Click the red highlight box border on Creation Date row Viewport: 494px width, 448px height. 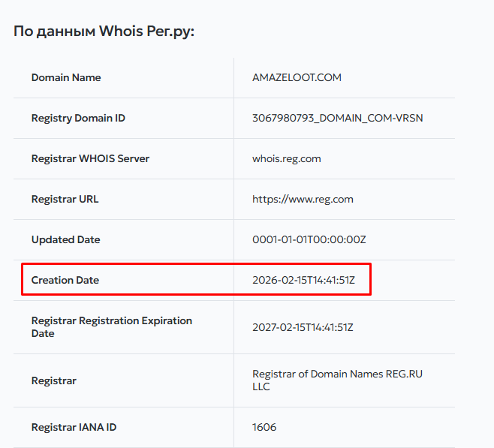click(196, 264)
